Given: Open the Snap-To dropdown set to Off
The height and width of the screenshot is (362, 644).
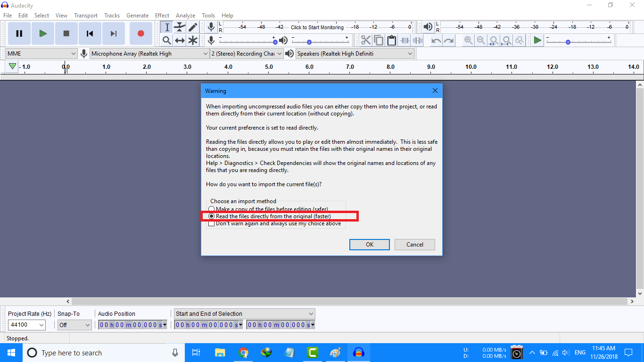Looking at the screenshot, I should point(74,325).
